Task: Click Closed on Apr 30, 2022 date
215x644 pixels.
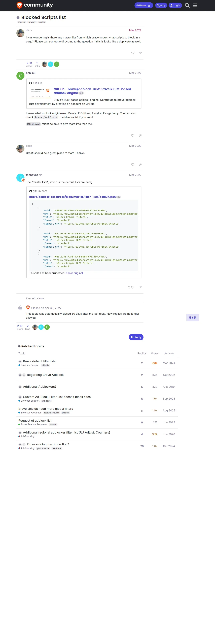Action: [x=46, y=308]
